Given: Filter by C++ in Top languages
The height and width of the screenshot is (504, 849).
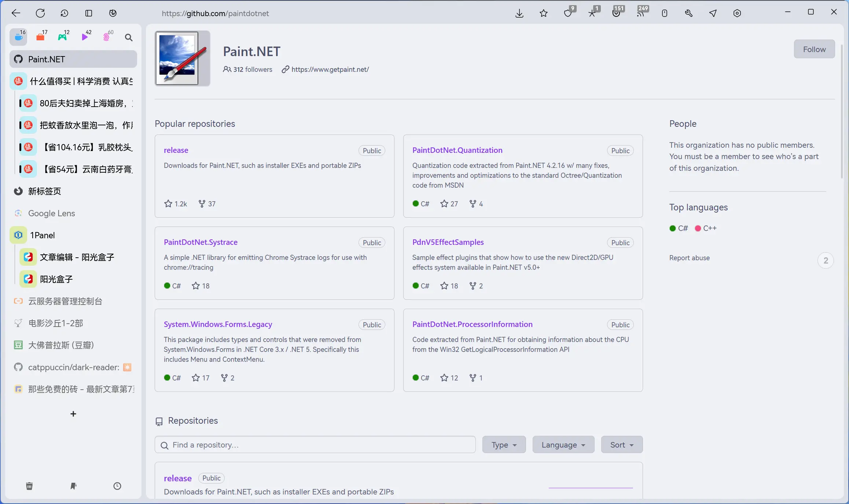Looking at the screenshot, I should [706, 228].
